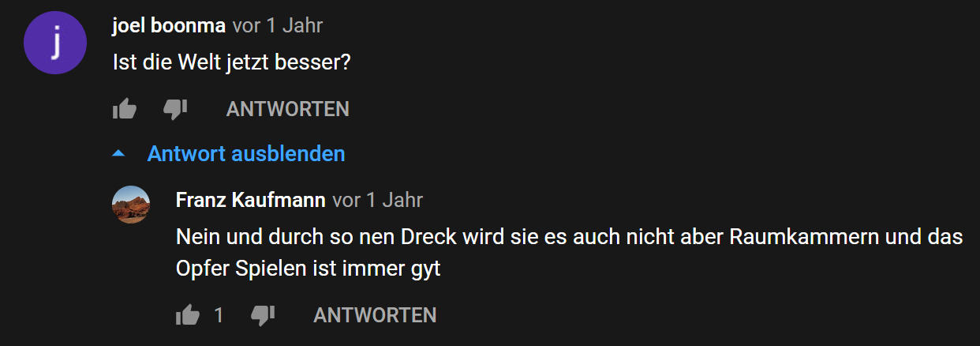
Task: Open joel boonma's purple 'j' avatar
Action: point(54,45)
